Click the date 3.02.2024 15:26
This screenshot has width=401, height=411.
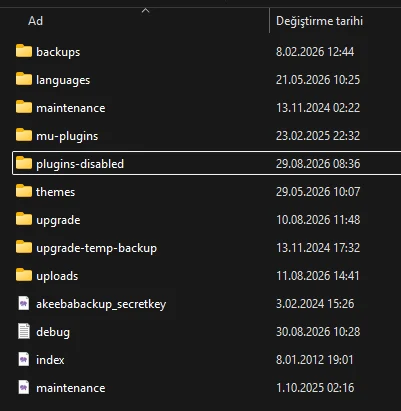[x=315, y=303]
